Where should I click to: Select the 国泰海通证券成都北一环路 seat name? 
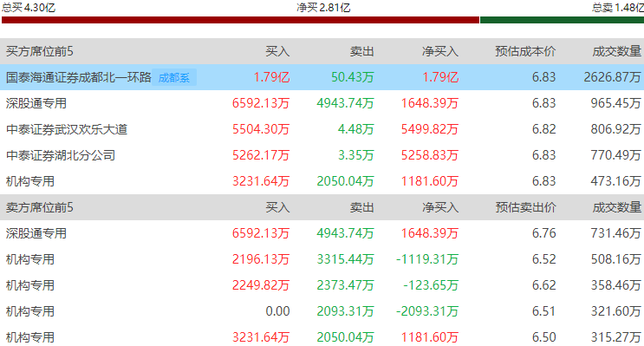[79, 77]
